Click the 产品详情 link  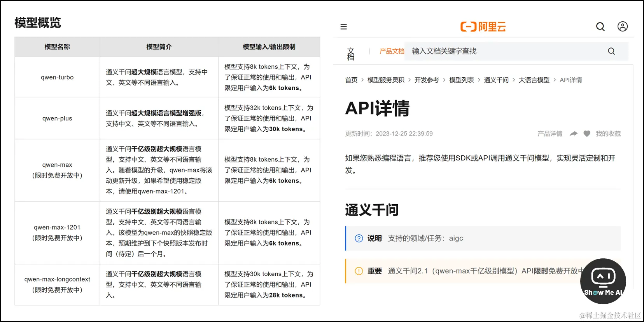coord(550,134)
